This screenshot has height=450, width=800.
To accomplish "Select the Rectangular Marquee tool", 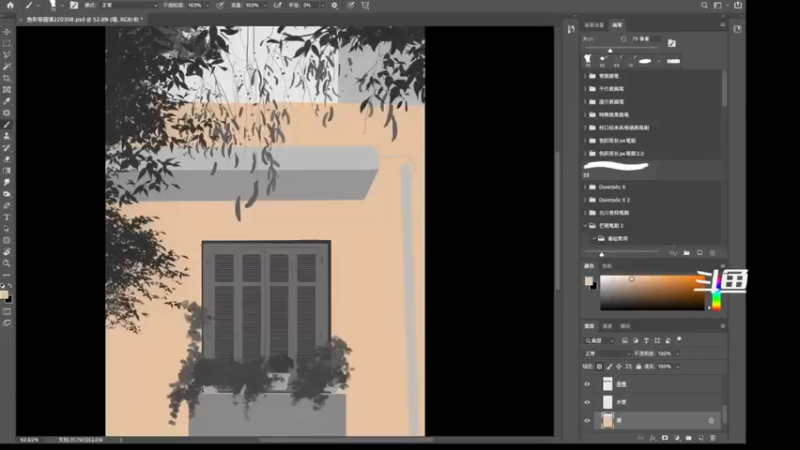I will click(x=7, y=43).
